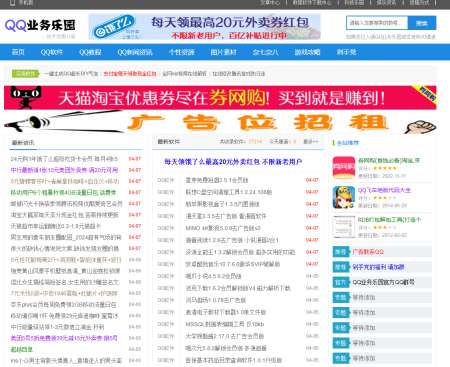Open the 个性资源 navigation item
The height and width of the screenshot is (367, 450).
pyautogui.click(x=182, y=52)
